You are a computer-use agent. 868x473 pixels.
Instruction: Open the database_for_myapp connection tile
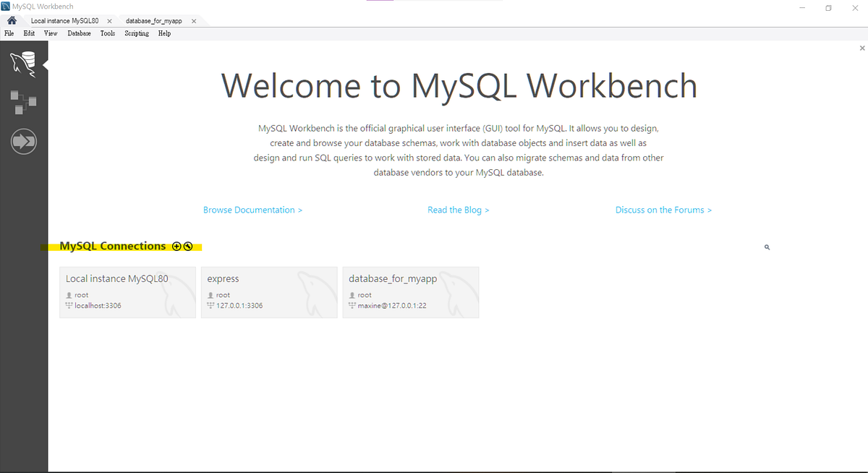point(410,292)
